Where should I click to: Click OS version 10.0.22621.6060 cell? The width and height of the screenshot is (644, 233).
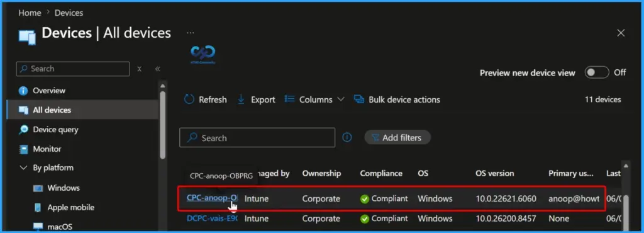click(x=506, y=199)
